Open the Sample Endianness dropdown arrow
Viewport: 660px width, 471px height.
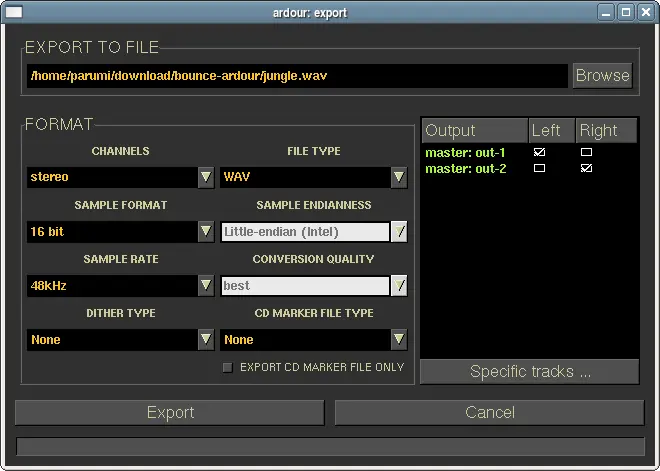coord(399,231)
